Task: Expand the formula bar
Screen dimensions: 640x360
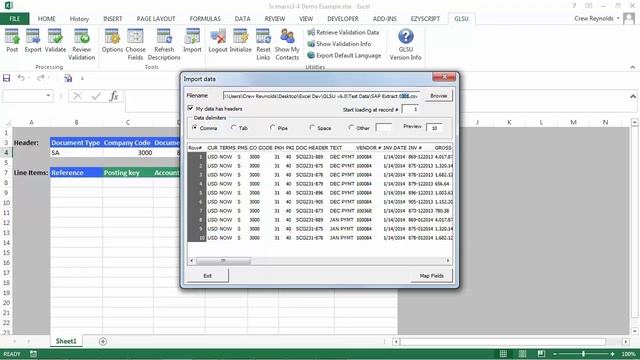Action: (633, 96)
